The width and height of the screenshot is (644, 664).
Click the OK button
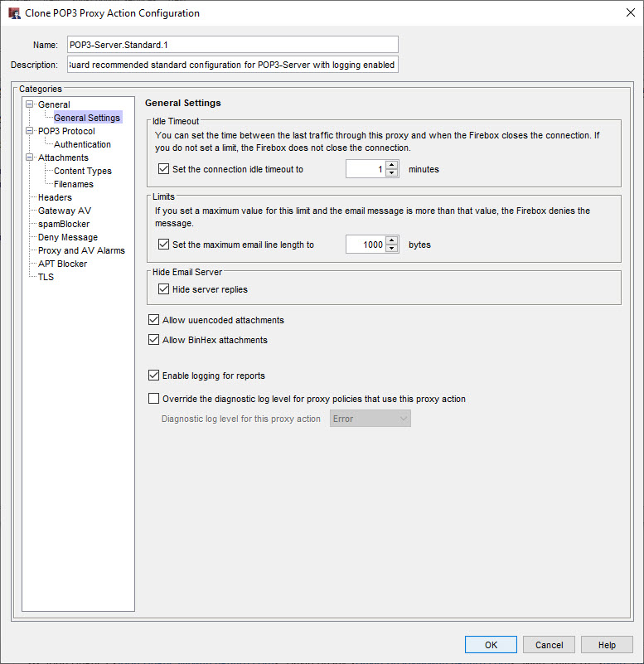tap(491, 645)
